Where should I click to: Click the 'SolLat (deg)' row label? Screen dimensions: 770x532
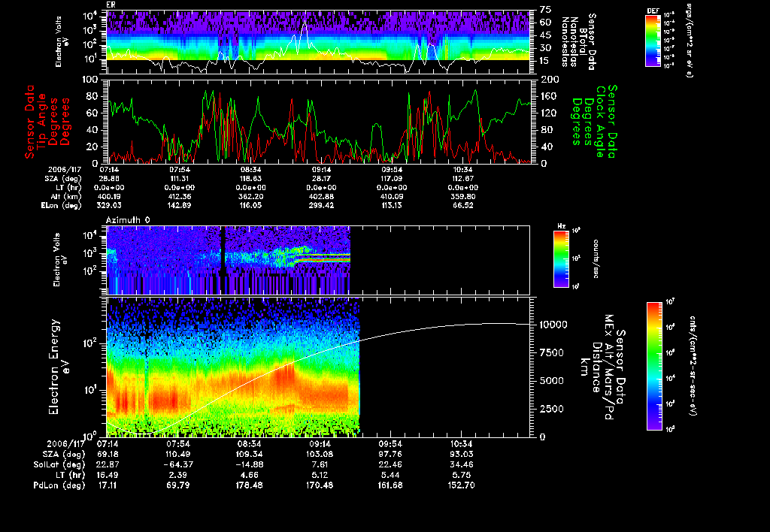(59, 464)
